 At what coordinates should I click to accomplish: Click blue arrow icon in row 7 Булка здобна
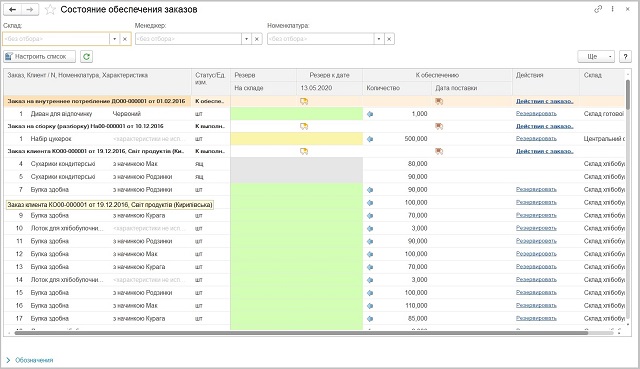click(370, 190)
